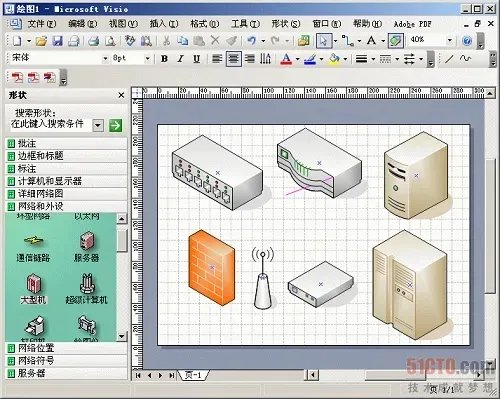
Task: Expand the 计算机和显示器 stencil
Action: click(x=67, y=181)
